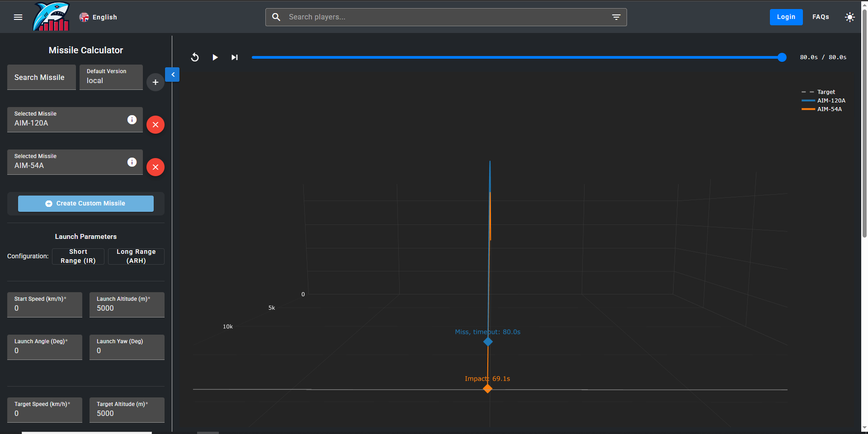The height and width of the screenshot is (434, 868).
Task: Show info for the AIM-54A missile
Action: coord(132,162)
